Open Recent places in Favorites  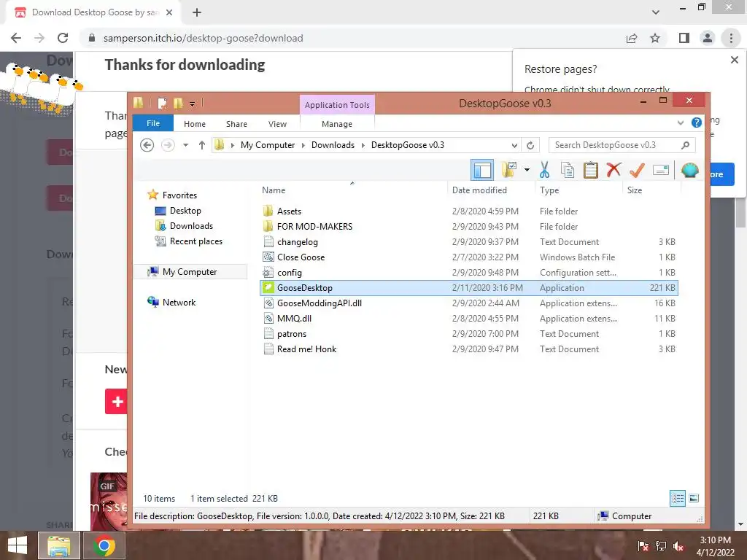(x=196, y=241)
